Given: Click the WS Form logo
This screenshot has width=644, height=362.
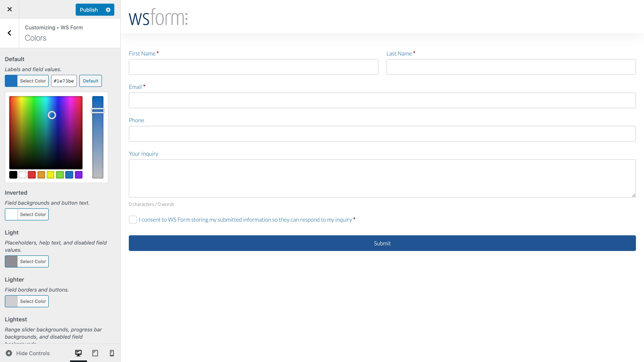Looking at the screenshot, I should point(159,17).
